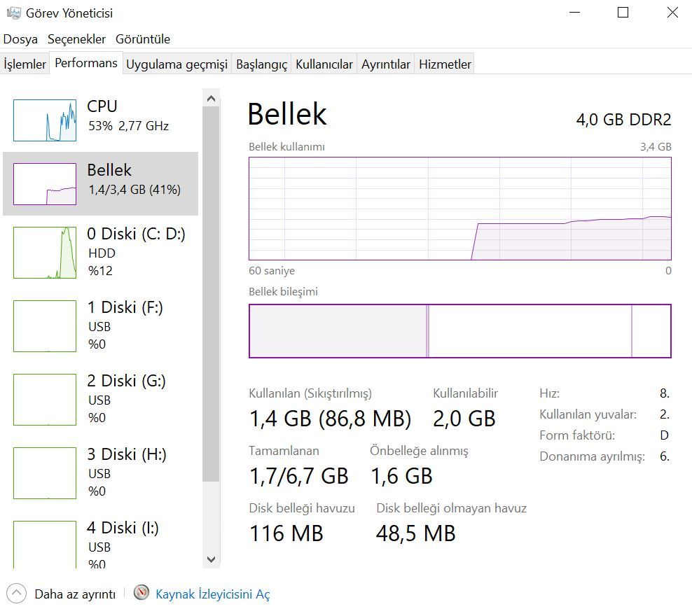
Task: Select 1 Diski (F:) USB thumbnail
Action: tap(45, 325)
